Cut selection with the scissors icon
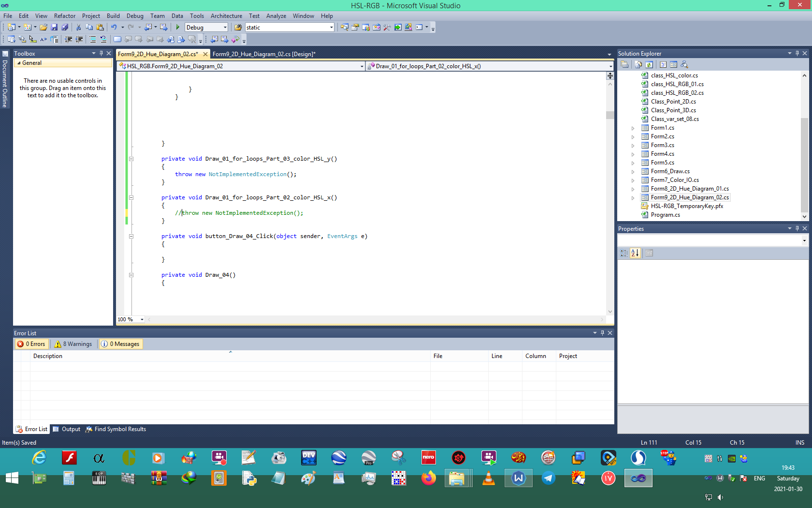Viewport: 812px width, 508px height. [x=78, y=28]
